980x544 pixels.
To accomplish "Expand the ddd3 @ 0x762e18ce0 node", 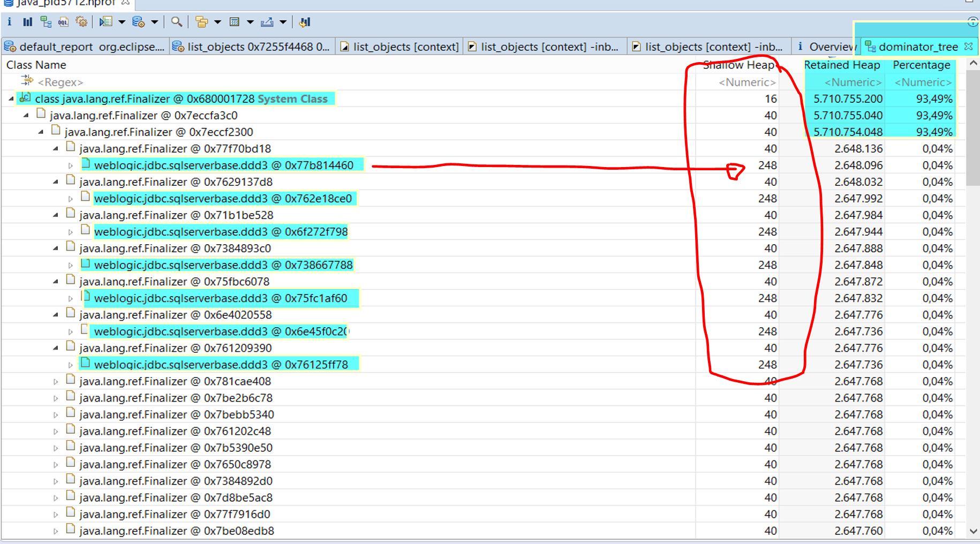I will (70, 199).
